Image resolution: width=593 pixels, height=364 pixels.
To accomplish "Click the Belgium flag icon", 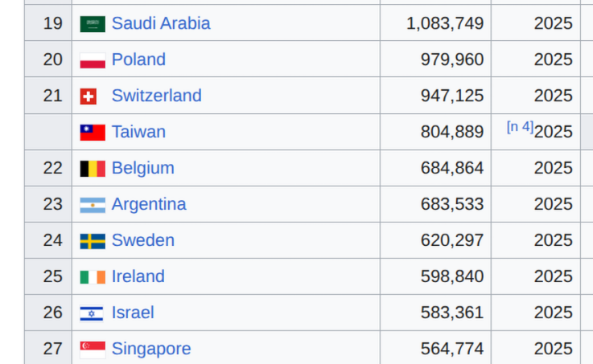I will [93, 169].
